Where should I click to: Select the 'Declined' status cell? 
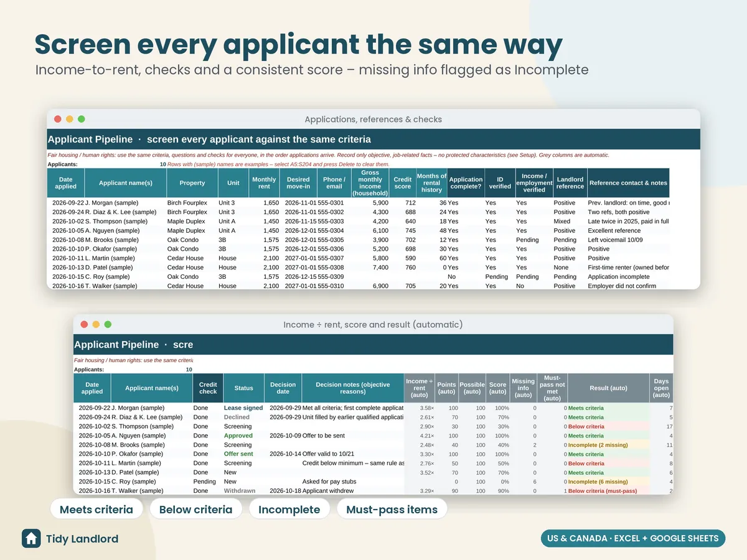(x=237, y=418)
